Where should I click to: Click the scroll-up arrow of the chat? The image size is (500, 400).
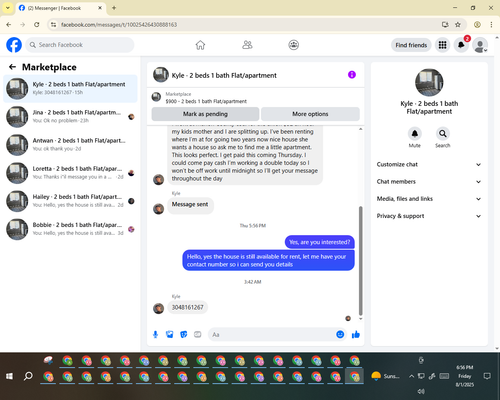point(360,129)
